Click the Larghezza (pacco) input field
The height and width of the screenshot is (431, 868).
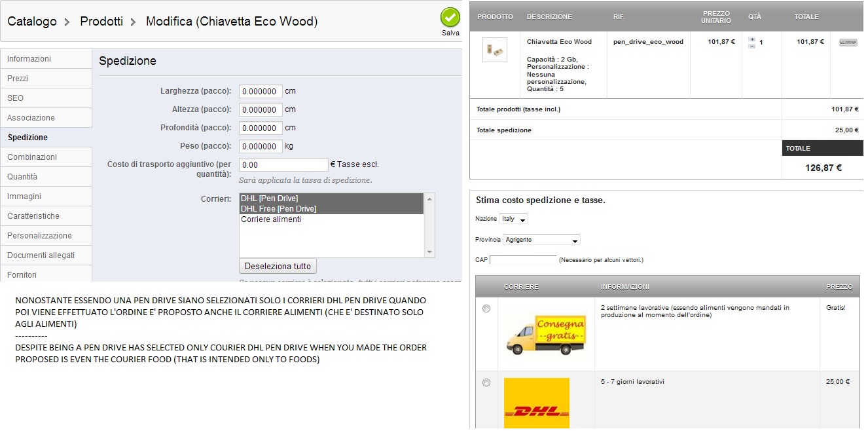pyautogui.click(x=261, y=92)
